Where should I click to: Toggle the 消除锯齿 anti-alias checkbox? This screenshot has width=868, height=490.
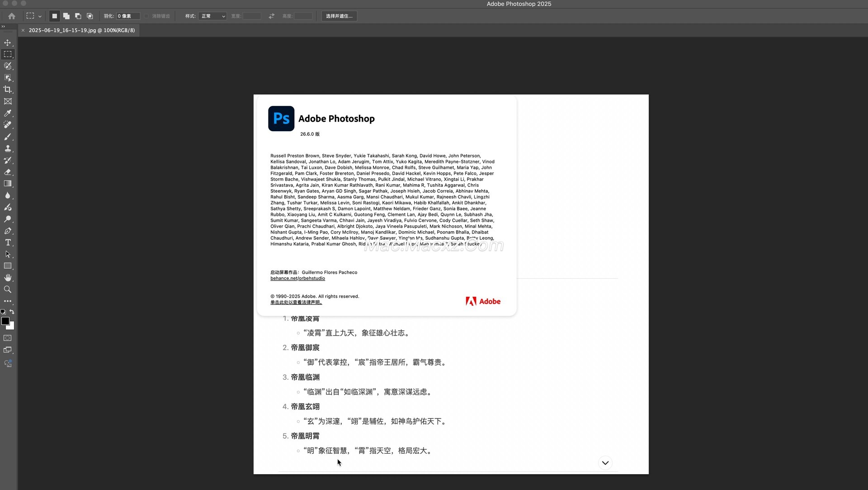(x=146, y=16)
